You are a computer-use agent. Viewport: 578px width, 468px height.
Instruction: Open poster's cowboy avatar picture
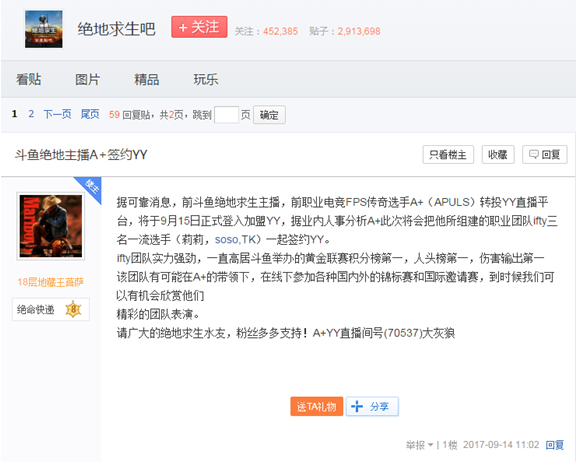coord(51,226)
